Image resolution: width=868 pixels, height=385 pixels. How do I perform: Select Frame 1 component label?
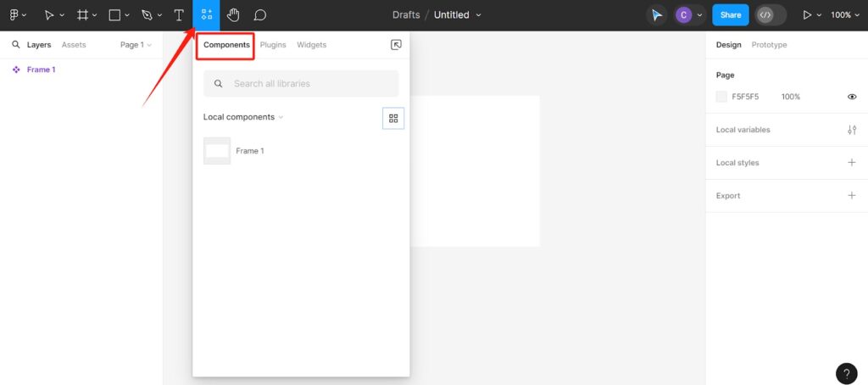(x=250, y=151)
